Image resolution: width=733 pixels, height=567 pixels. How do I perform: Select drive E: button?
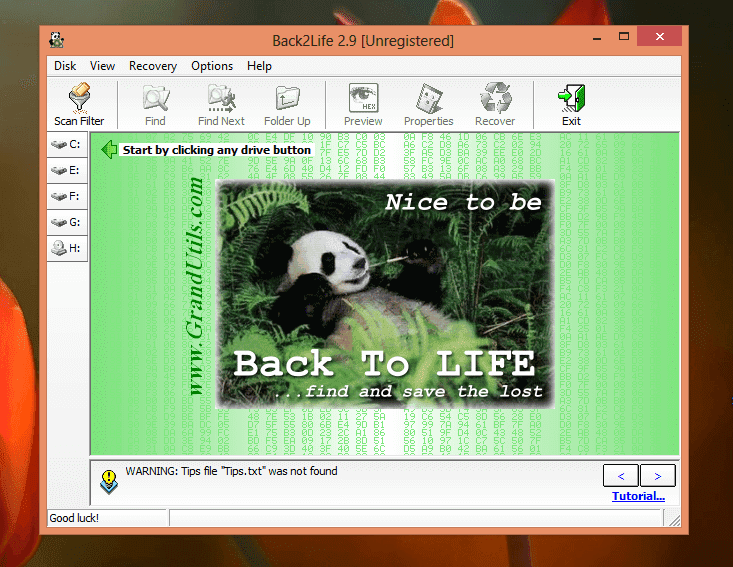pyautogui.click(x=67, y=170)
